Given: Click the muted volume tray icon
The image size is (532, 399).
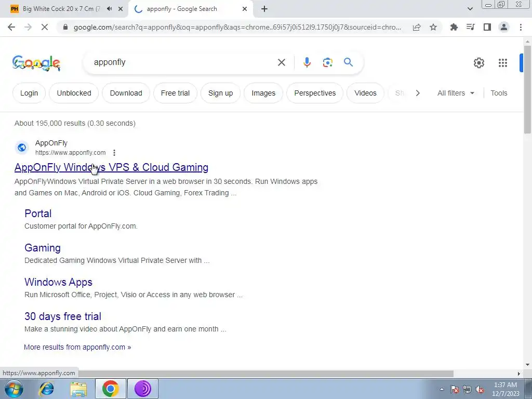Looking at the screenshot, I should [480, 390].
